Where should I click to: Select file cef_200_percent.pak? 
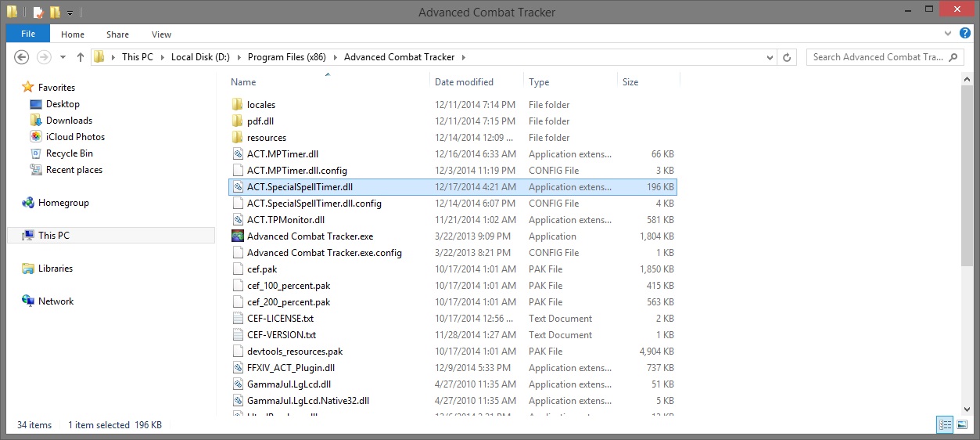tap(289, 302)
